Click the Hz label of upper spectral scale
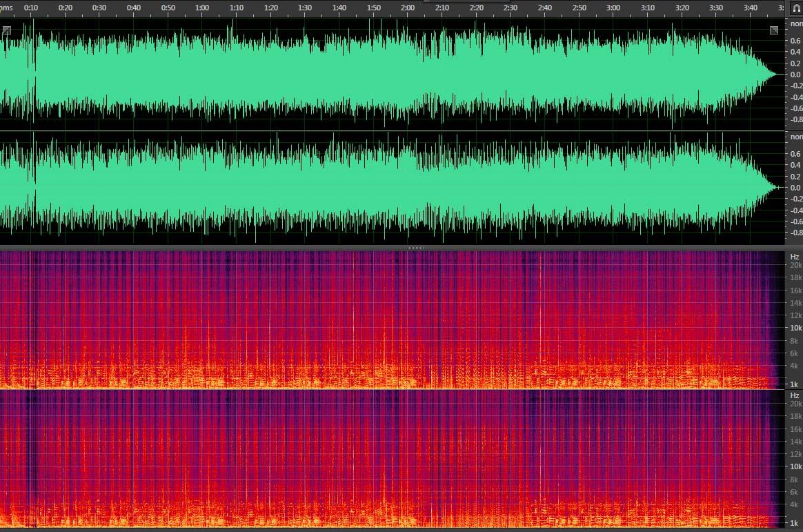 point(795,257)
